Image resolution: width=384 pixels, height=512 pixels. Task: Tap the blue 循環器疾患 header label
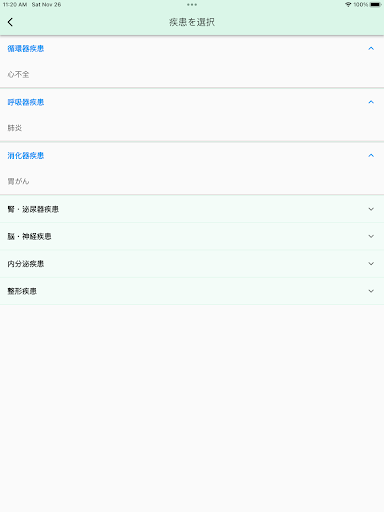26,49
